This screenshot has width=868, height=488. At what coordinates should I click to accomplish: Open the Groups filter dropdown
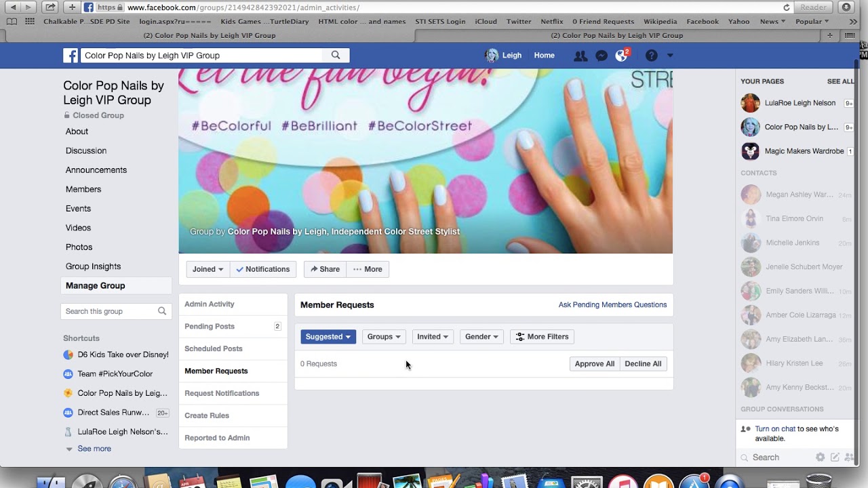pyautogui.click(x=384, y=337)
